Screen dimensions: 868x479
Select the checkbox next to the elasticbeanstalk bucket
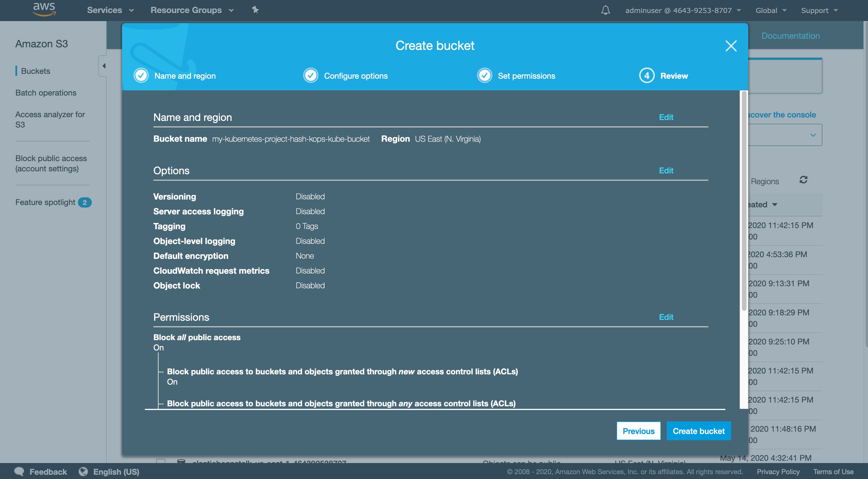click(x=161, y=462)
